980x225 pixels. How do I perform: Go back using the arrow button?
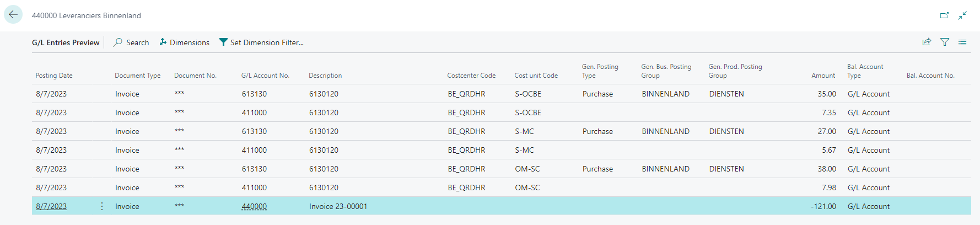(13, 15)
